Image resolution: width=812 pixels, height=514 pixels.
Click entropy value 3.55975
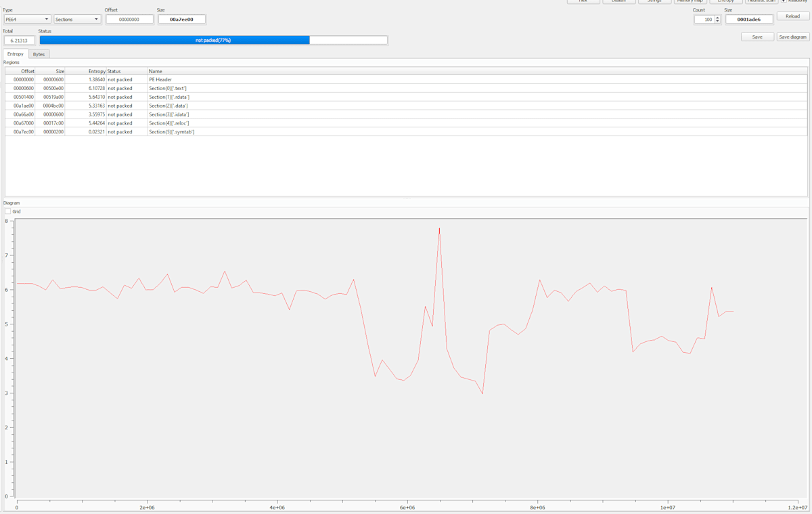[x=97, y=114]
